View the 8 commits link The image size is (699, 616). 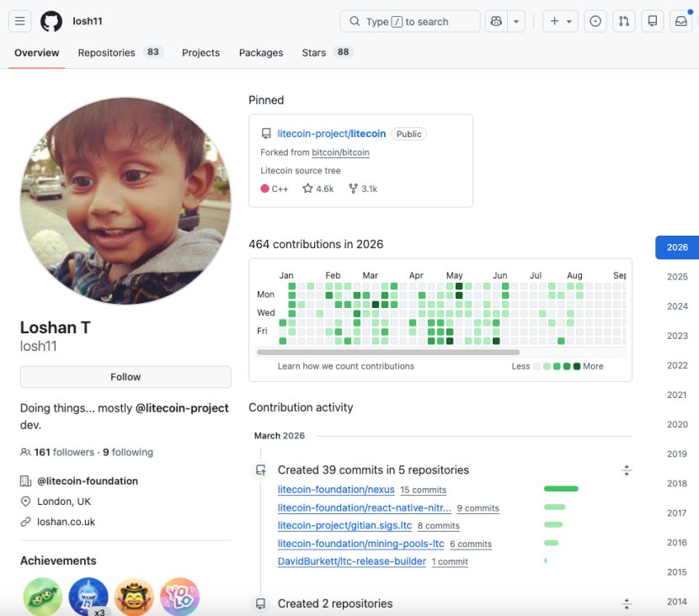(x=439, y=526)
